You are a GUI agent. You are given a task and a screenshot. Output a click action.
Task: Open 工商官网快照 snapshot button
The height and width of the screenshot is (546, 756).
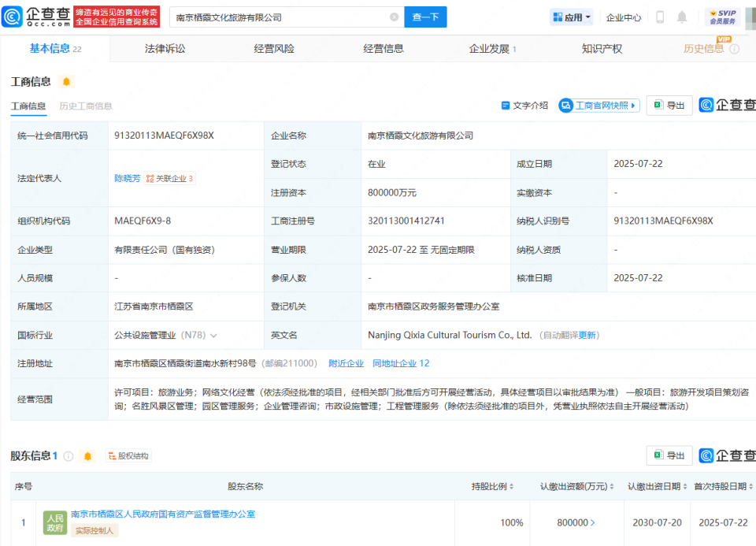click(598, 106)
